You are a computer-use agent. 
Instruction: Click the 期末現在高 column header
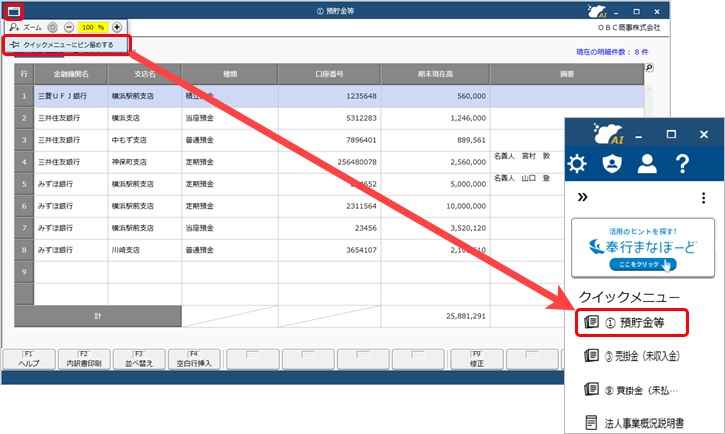click(x=435, y=74)
